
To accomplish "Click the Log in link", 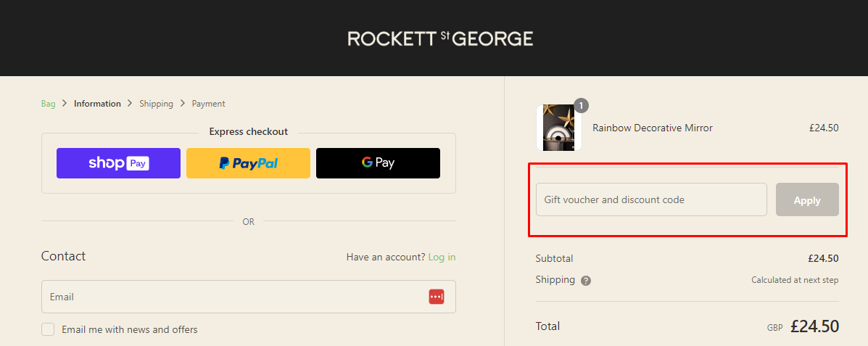I will pyautogui.click(x=442, y=257).
